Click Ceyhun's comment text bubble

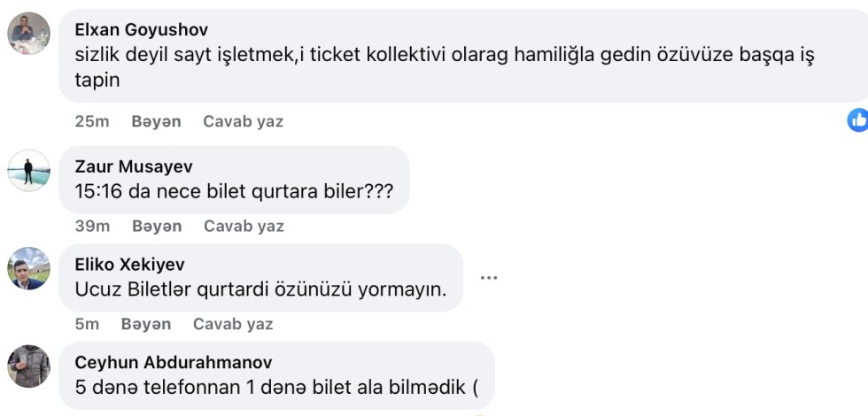tap(276, 386)
